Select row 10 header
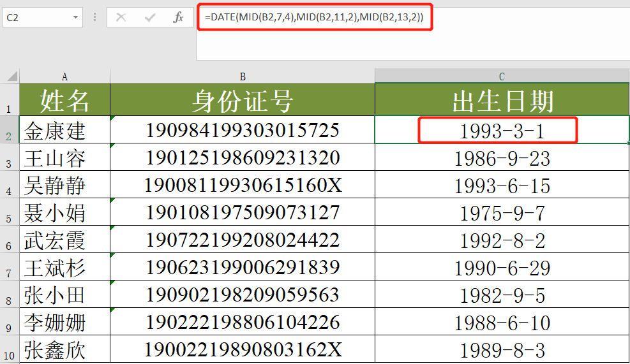Viewport: 630px width, 364px height. [x=9, y=349]
